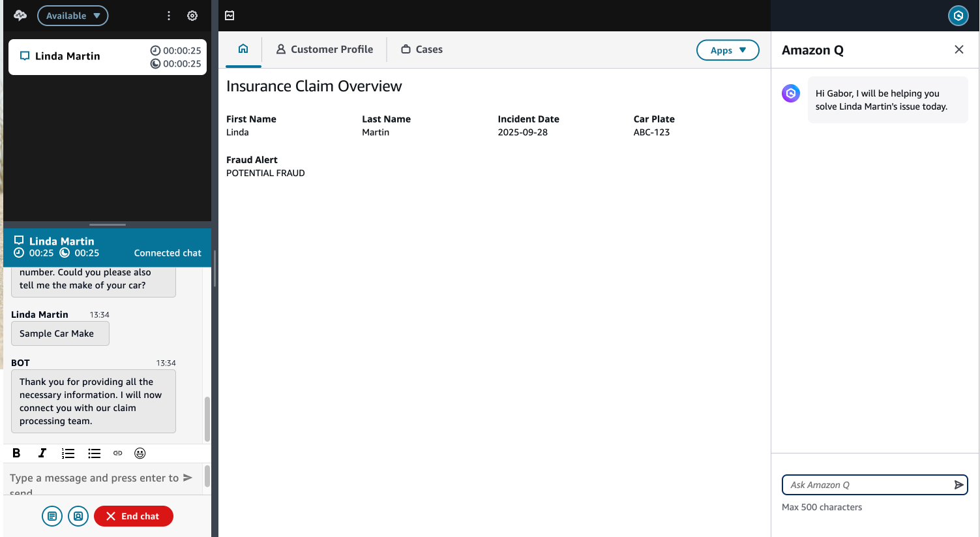The width and height of the screenshot is (980, 537).
Task: Toggle bold formatting in chat composer
Action: pos(16,453)
